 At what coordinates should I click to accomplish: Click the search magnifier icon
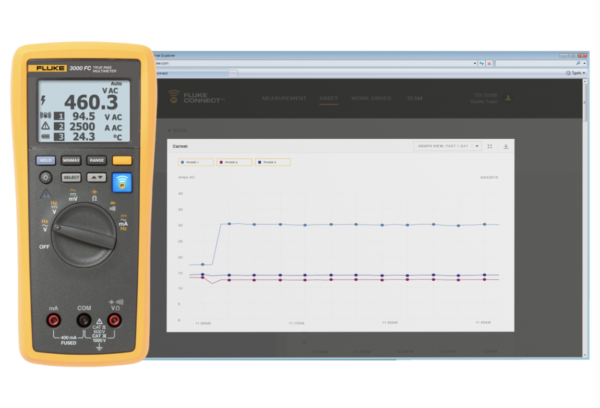(578, 63)
